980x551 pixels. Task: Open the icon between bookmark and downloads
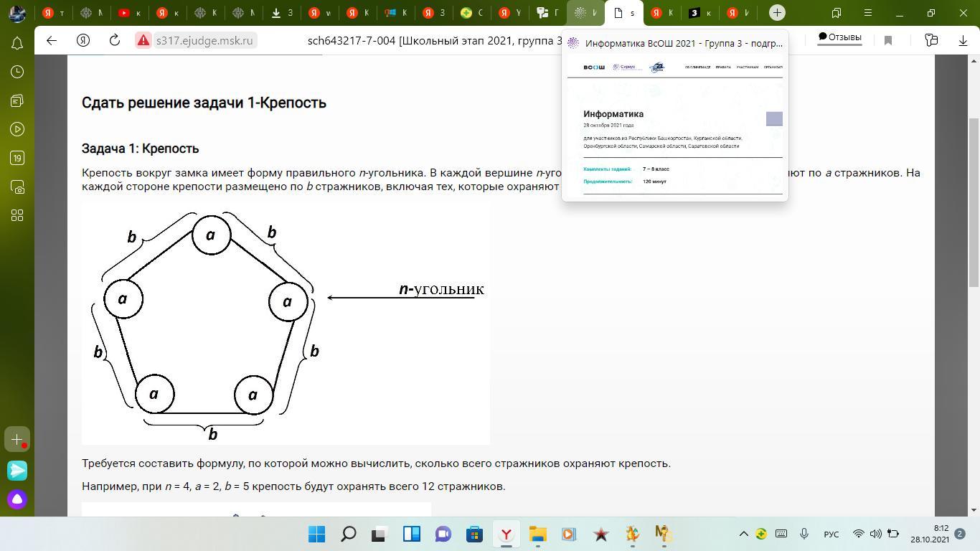931,41
